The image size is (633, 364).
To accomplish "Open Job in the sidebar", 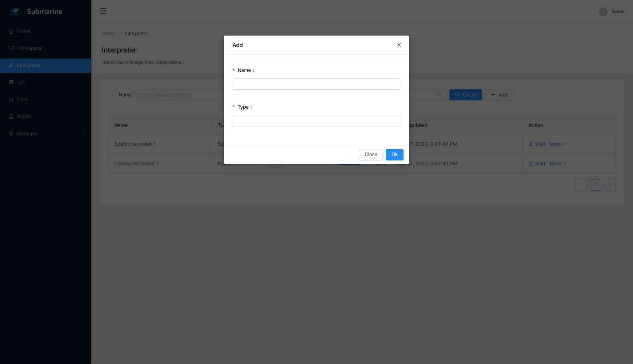I will pos(45,83).
